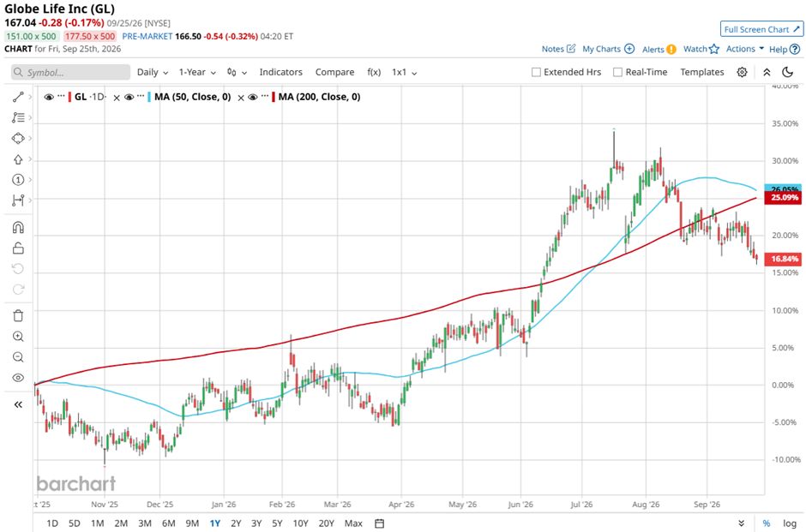Select the trend line drawing tool
The image size is (806, 532).
[x=18, y=97]
